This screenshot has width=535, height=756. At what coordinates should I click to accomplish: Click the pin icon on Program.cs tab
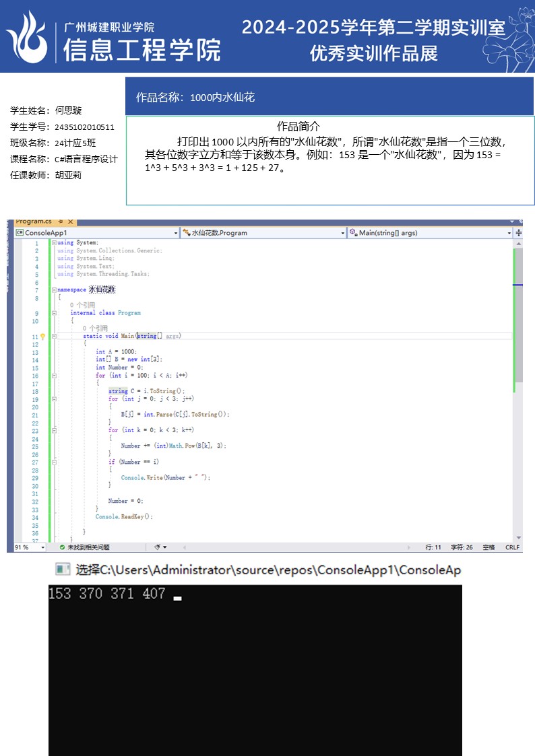coord(60,221)
